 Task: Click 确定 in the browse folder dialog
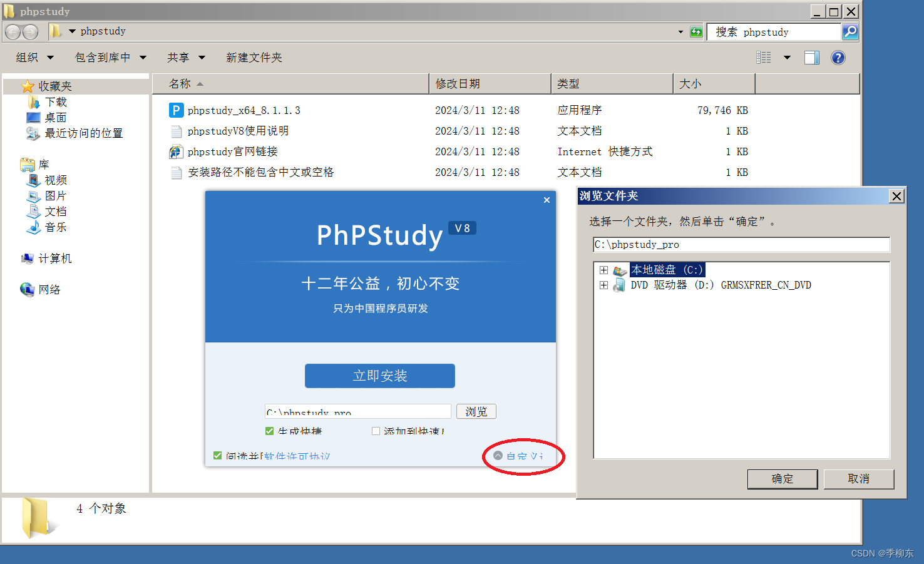[783, 479]
